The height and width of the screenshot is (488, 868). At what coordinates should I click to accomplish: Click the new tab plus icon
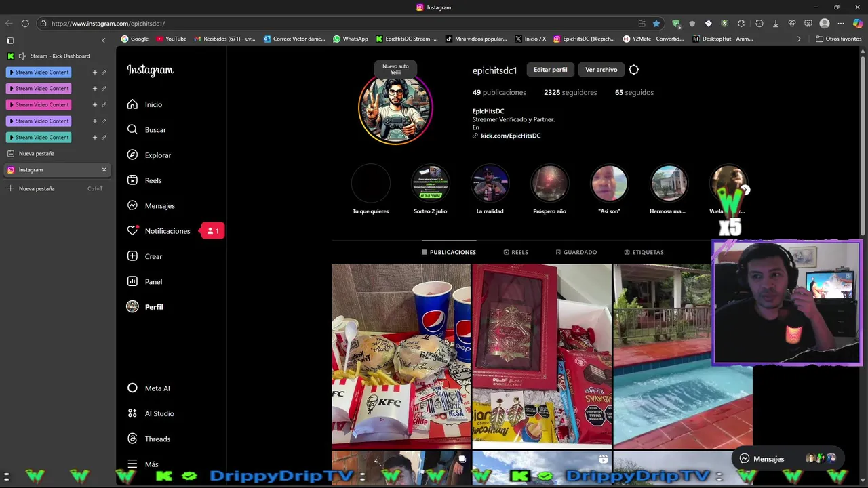point(10,188)
